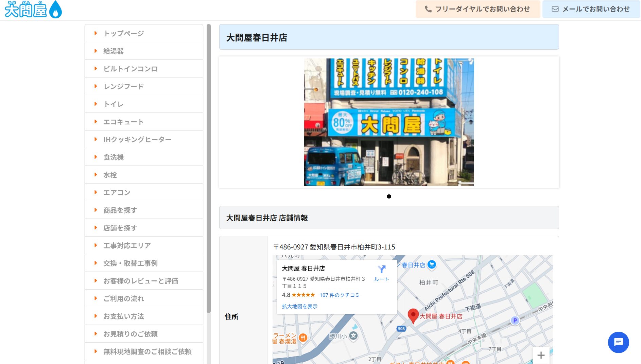Click the phone icon in the free-dial button

428,9
